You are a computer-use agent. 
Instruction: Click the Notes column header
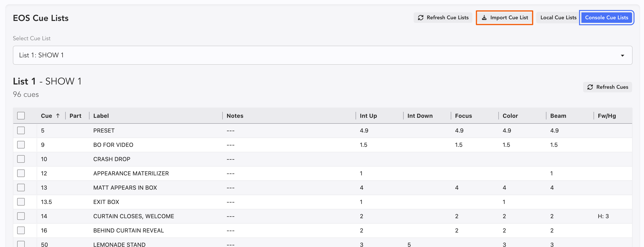[x=235, y=116]
